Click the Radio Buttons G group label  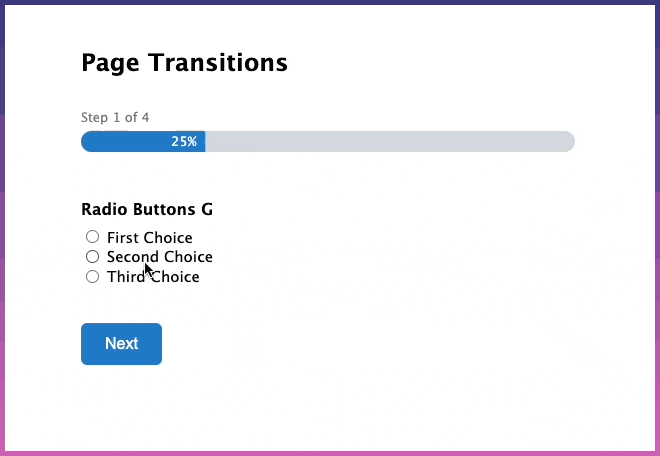[x=146, y=210]
